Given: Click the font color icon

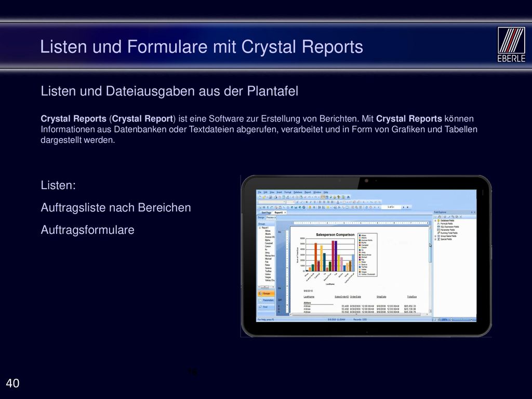Looking at the screenshot, I should click(x=338, y=202).
